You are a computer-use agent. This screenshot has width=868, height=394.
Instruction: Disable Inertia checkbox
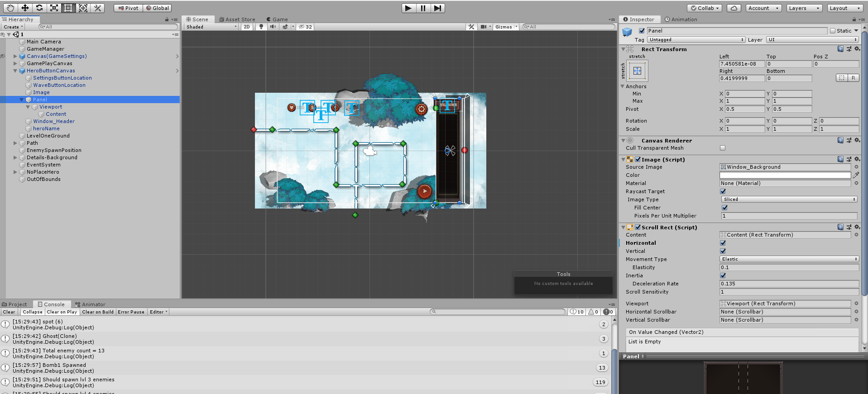(723, 275)
